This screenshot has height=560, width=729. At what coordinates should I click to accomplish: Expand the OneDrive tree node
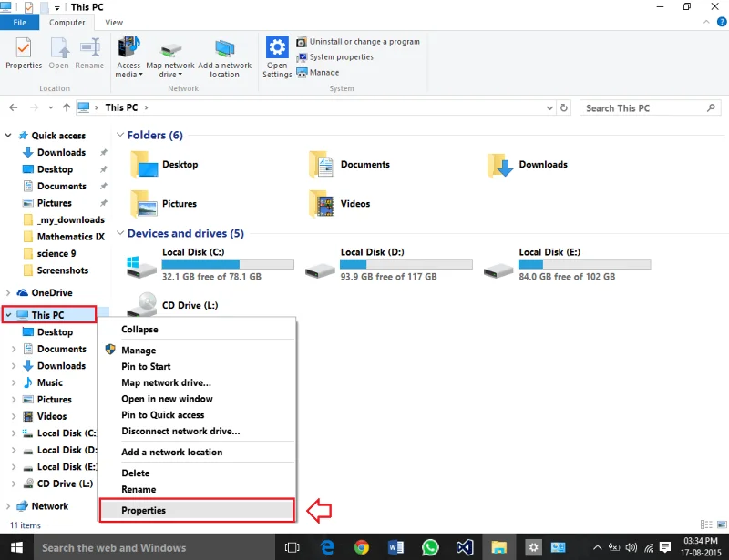(8, 293)
